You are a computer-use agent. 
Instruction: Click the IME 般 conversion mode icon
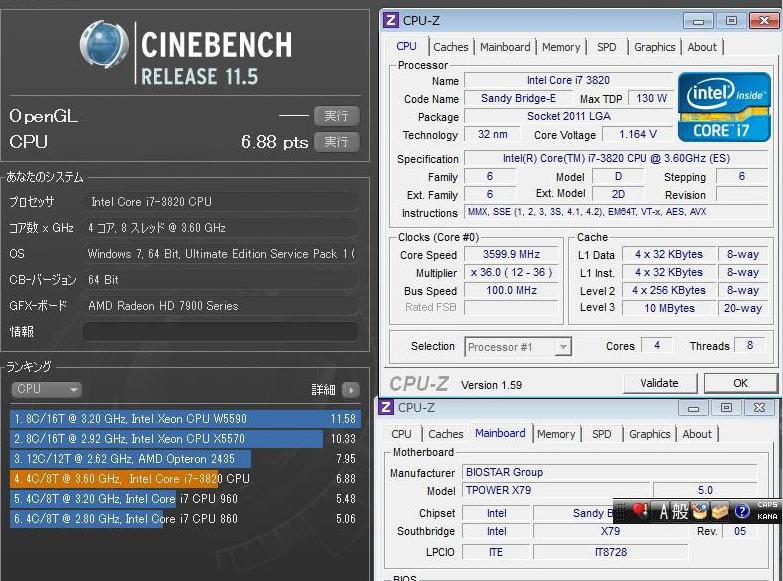[x=680, y=511]
